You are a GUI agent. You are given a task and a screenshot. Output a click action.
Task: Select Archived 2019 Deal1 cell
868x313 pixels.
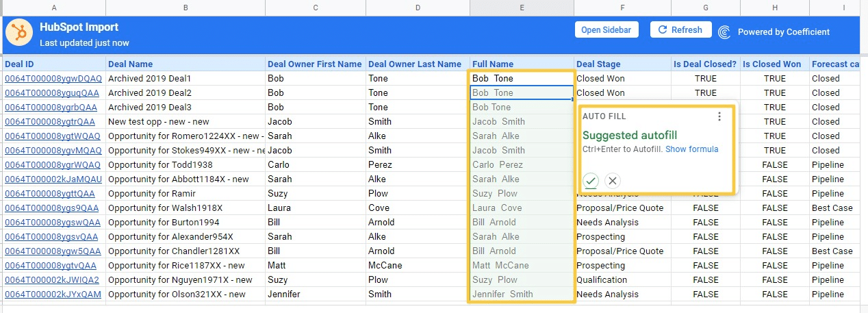(150, 79)
